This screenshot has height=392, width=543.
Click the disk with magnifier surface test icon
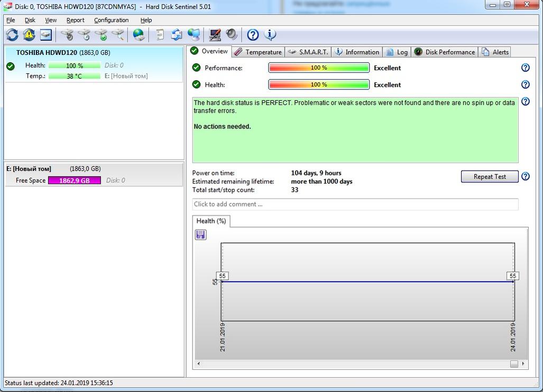coord(118,34)
